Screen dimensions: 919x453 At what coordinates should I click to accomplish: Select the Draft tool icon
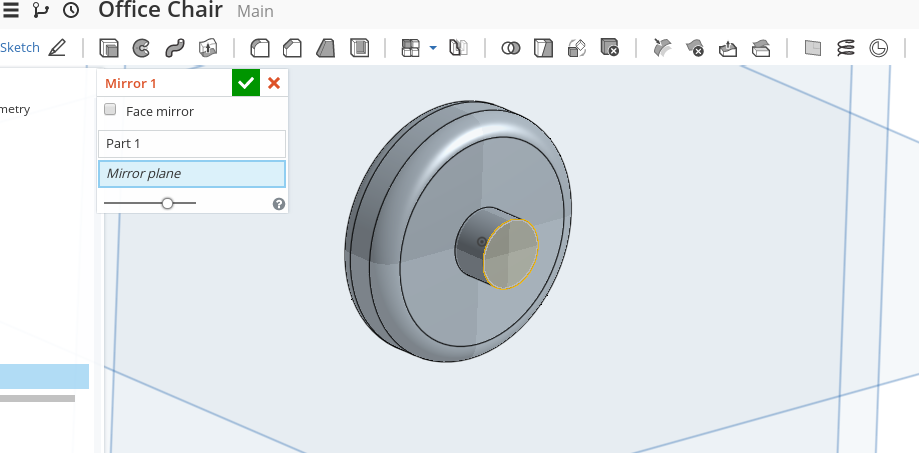tap(326, 48)
